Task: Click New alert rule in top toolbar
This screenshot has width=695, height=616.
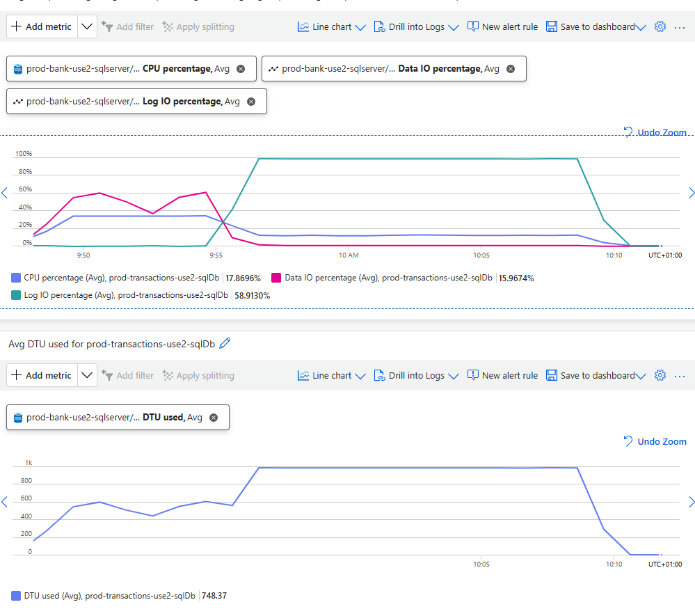Action: click(502, 26)
